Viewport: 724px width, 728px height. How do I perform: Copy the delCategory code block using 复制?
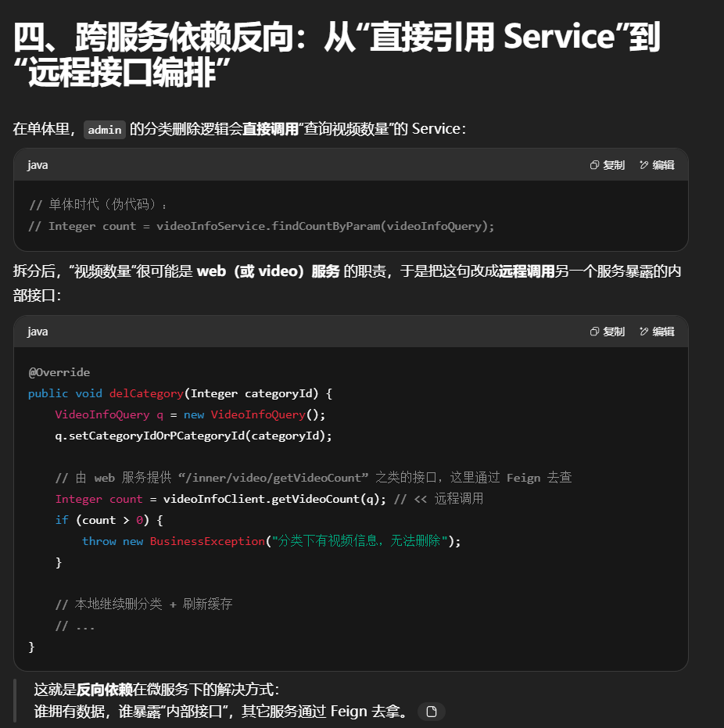pyautogui.click(x=607, y=332)
